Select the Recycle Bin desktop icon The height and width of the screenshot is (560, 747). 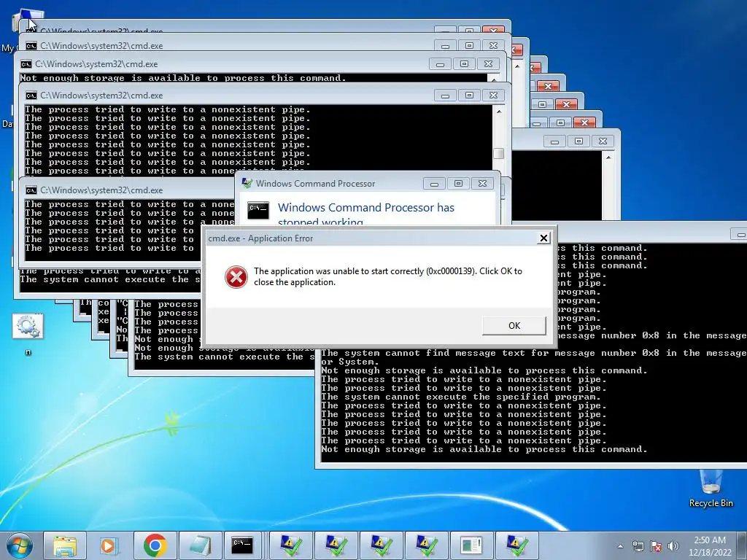(711, 489)
